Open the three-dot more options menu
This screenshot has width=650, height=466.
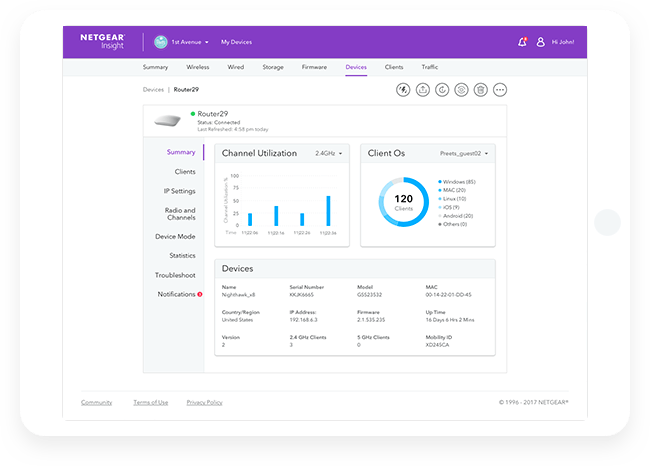pos(500,90)
